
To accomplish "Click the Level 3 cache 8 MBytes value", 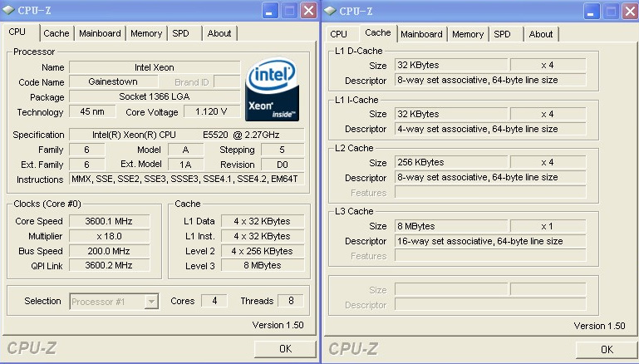I will click(263, 265).
